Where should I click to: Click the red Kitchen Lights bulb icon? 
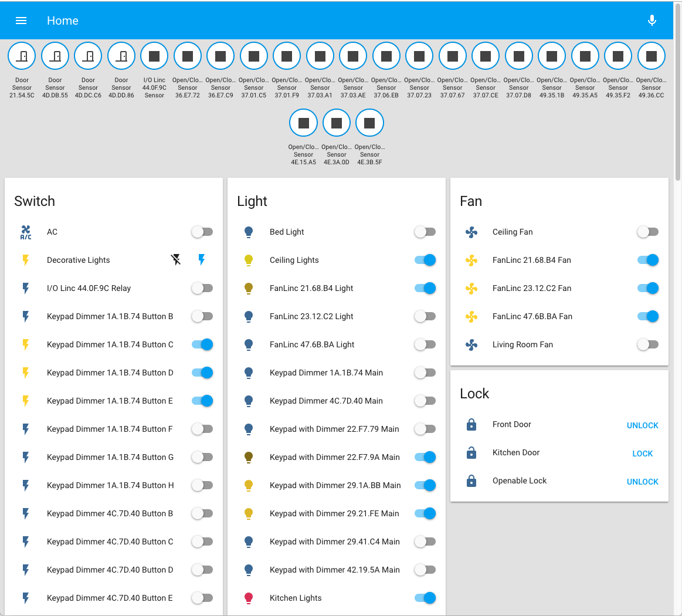click(x=249, y=598)
